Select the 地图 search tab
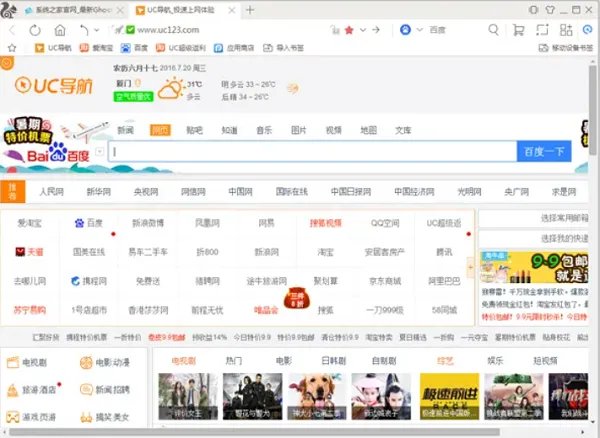This screenshot has width=600, height=438. tap(368, 130)
